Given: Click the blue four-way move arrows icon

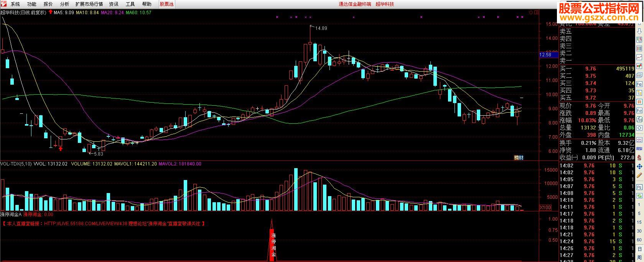Looking at the screenshot, I should (639, 167).
